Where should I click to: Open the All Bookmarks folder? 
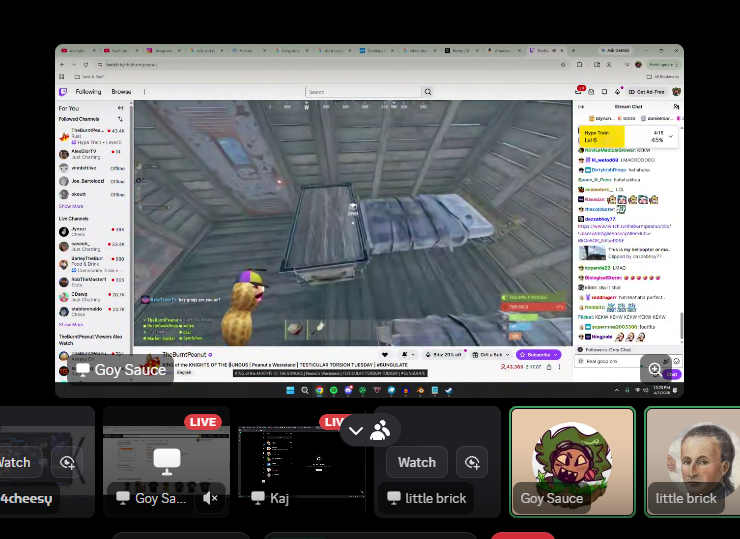pos(663,76)
